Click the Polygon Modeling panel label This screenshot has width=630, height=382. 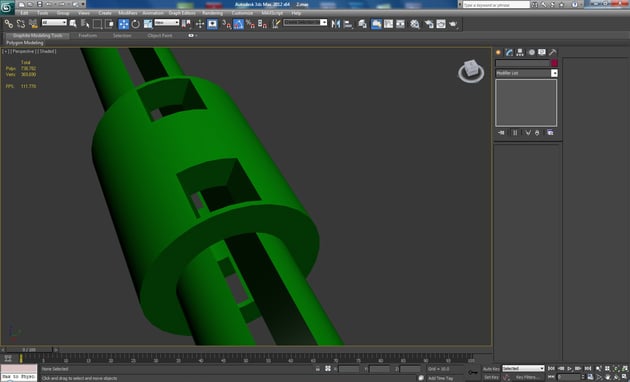[x=25, y=43]
